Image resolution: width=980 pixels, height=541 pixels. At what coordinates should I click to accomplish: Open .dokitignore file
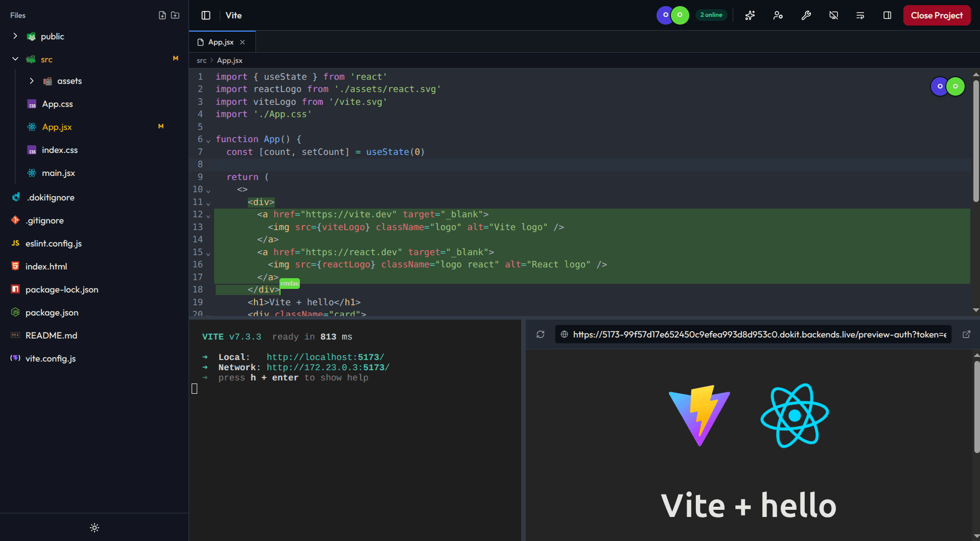pyautogui.click(x=50, y=197)
